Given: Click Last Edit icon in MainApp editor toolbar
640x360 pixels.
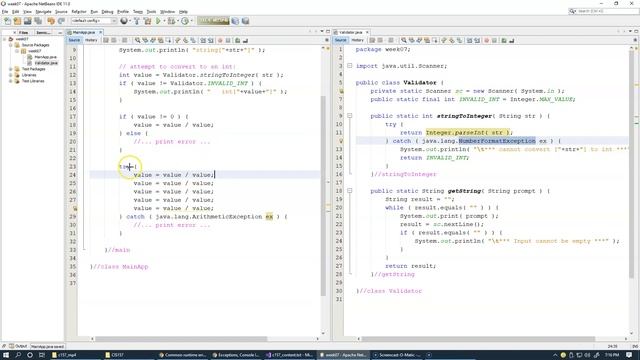Looking at the screenshot, I should coord(106,40).
